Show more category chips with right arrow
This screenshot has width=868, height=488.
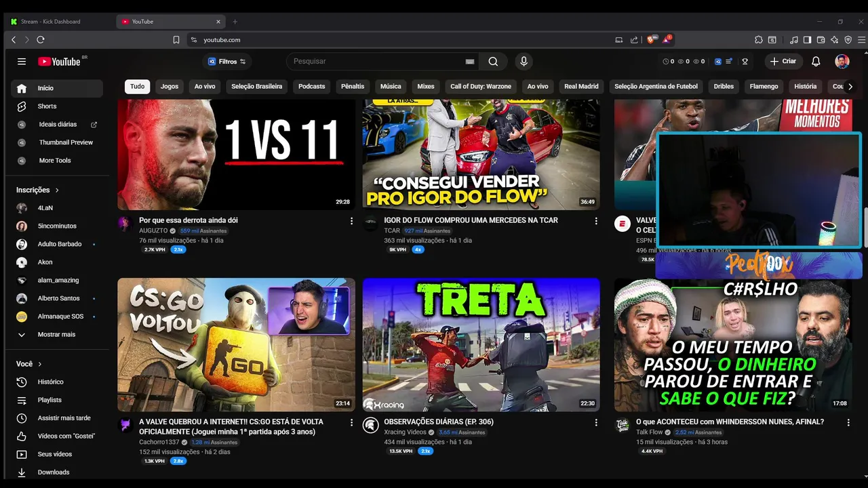point(850,87)
